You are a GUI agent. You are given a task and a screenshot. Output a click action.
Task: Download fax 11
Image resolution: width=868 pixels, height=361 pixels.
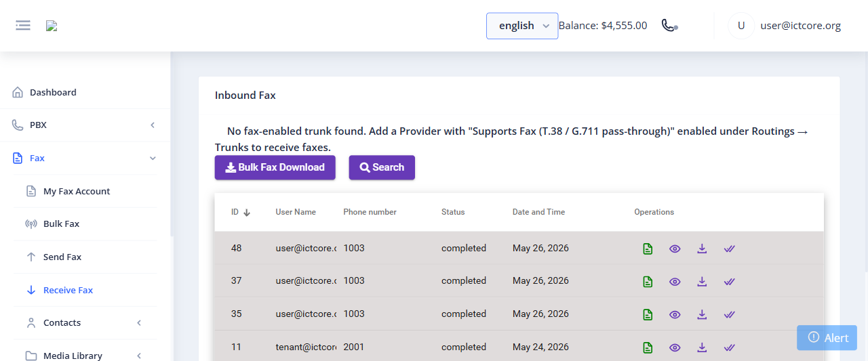(702, 347)
